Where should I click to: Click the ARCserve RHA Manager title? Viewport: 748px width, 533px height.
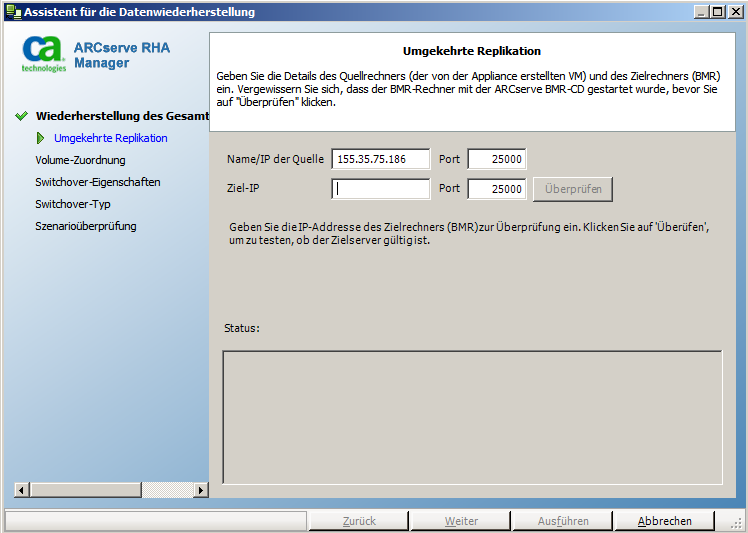122,55
